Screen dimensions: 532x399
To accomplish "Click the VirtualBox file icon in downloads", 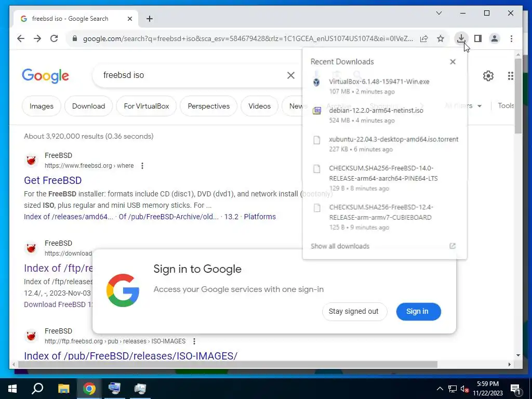I will point(316,82).
